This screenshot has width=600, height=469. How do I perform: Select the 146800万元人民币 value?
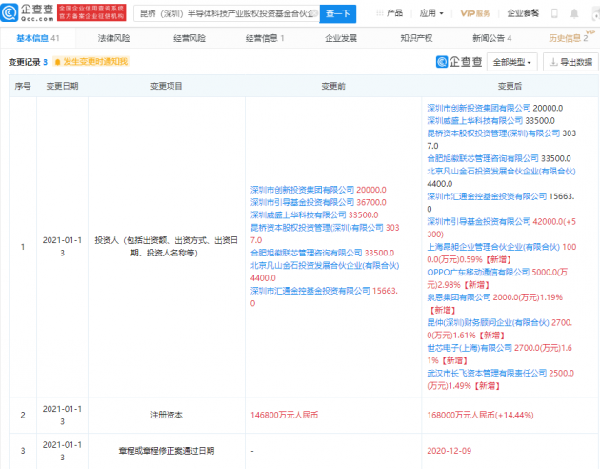click(284, 415)
